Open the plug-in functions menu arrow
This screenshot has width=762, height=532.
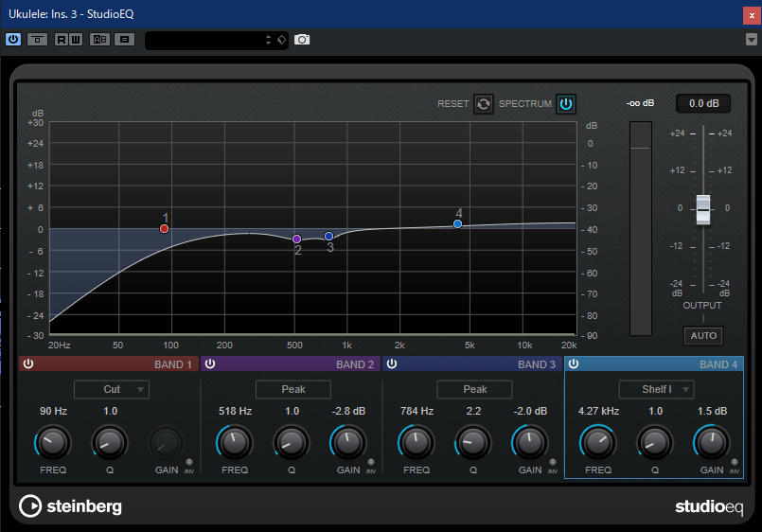click(x=752, y=40)
